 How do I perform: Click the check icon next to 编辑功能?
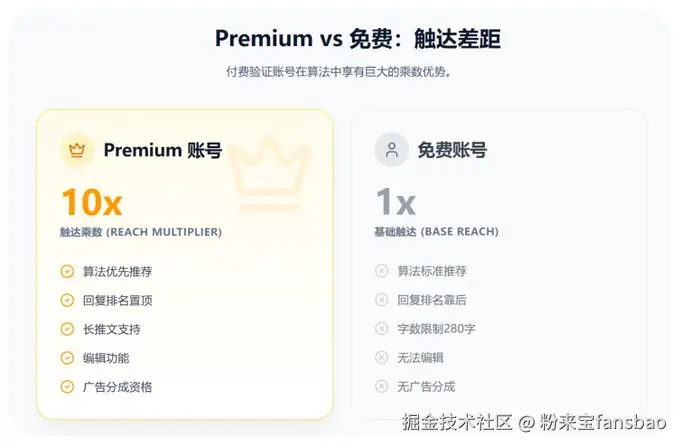click(67, 358)
